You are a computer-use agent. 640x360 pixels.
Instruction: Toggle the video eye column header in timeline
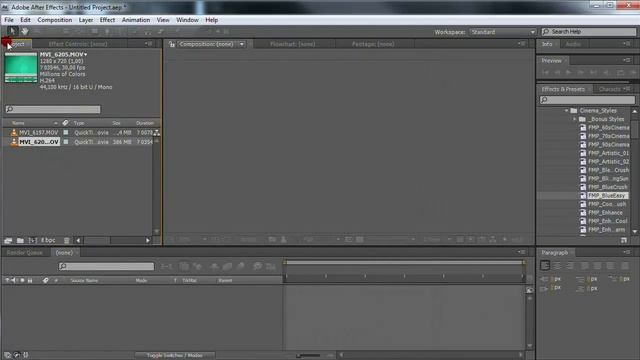click(x=7, y=280)
